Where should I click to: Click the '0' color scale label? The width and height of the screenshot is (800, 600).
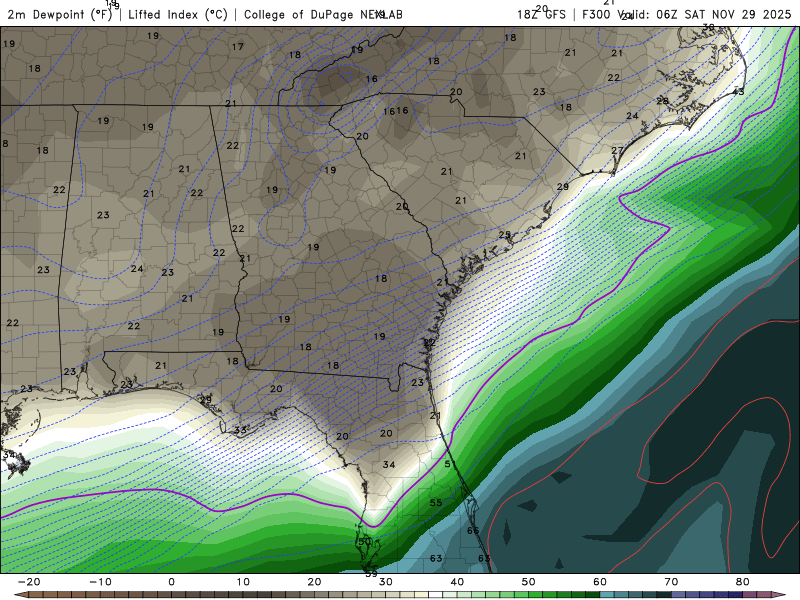point(171,582)
